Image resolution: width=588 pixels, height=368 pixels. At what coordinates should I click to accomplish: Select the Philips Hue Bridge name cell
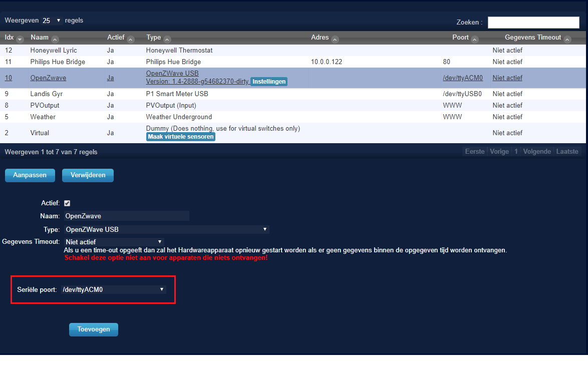pos(58,62)
